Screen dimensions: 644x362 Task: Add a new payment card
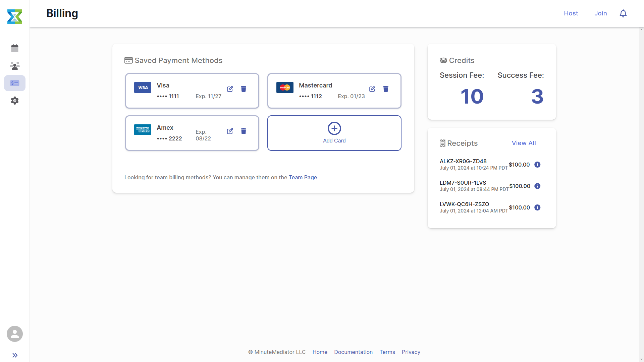(x=334, y=133)
